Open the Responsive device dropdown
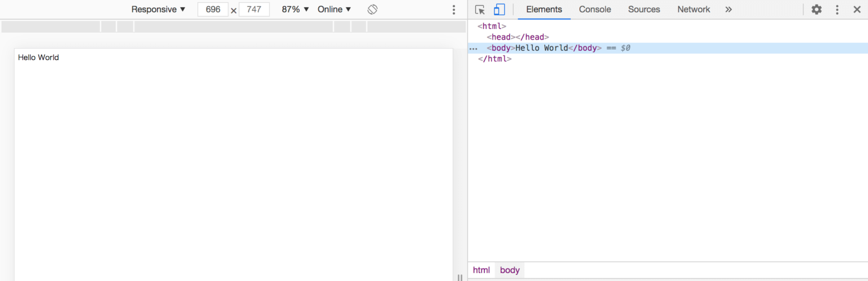Screen dimensions: 868x281 (158, 10)
